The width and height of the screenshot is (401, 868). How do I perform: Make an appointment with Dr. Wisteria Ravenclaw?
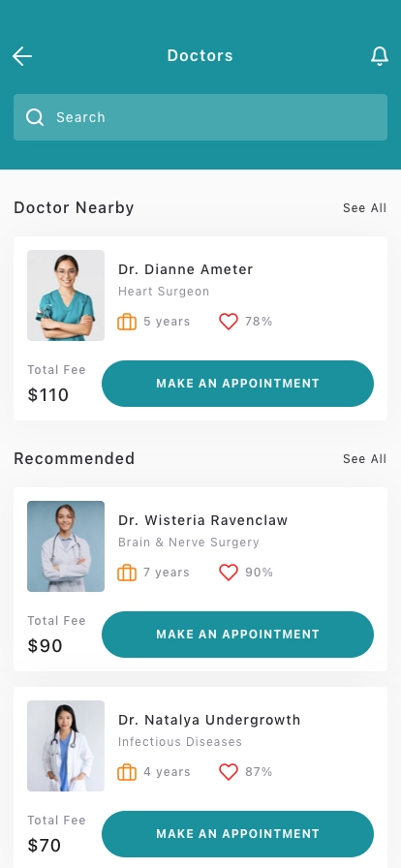[237, 635]
